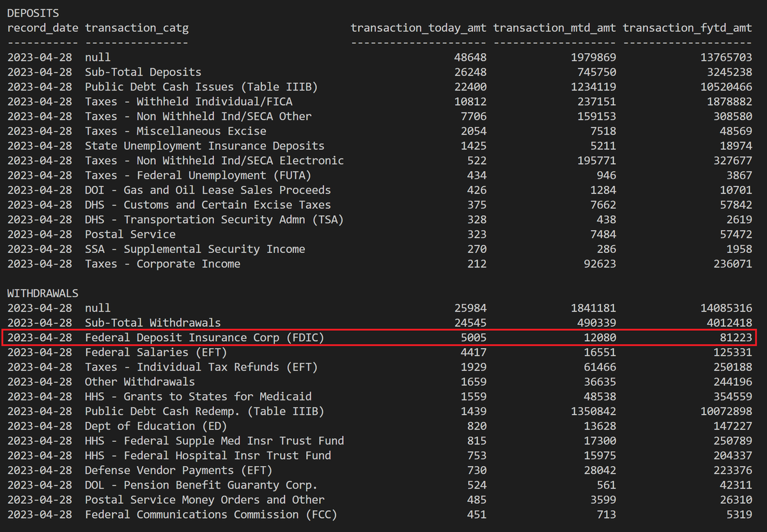The width and height of the screenshot is (767, 532).
Task: Click DHS - Transportation Security Admn (TSA)
Action: pos(214,219)
